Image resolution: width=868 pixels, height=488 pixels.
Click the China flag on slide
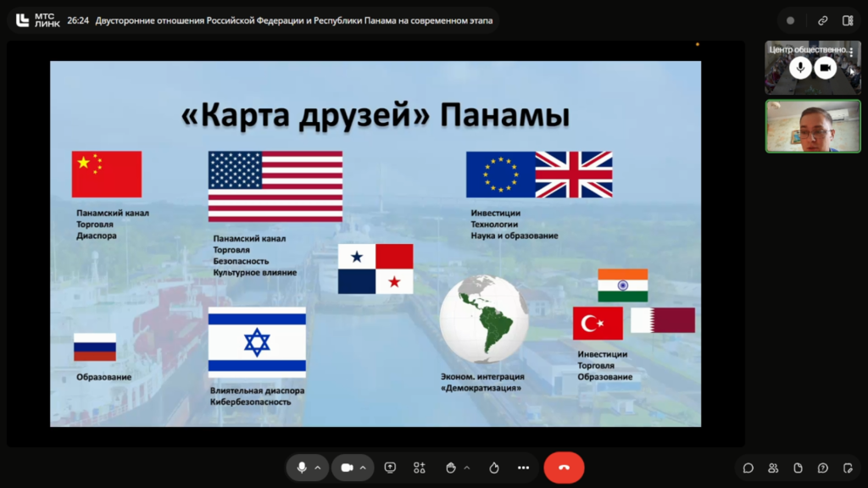click(107, 175)
